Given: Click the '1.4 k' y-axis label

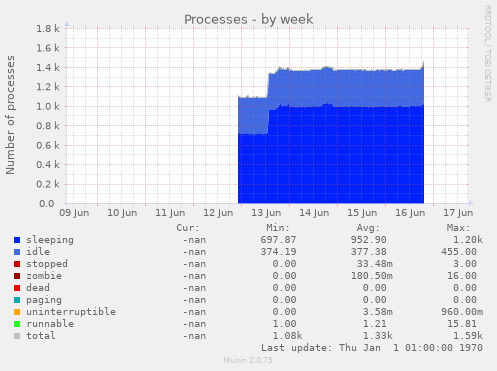Looking at the screenshot, I should tap(48, 68).
